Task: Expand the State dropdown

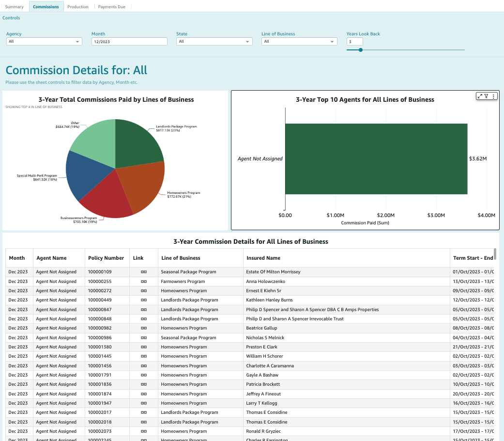Action: [214, 42]
